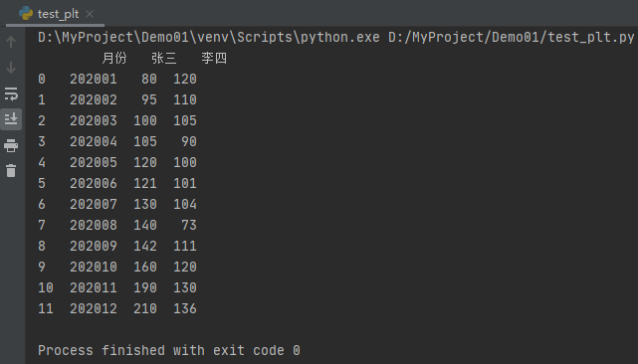Click the Down the Stack Trace arrow
Screen dimensions: 638x364
pyautogui.click(x=11, y=68)
